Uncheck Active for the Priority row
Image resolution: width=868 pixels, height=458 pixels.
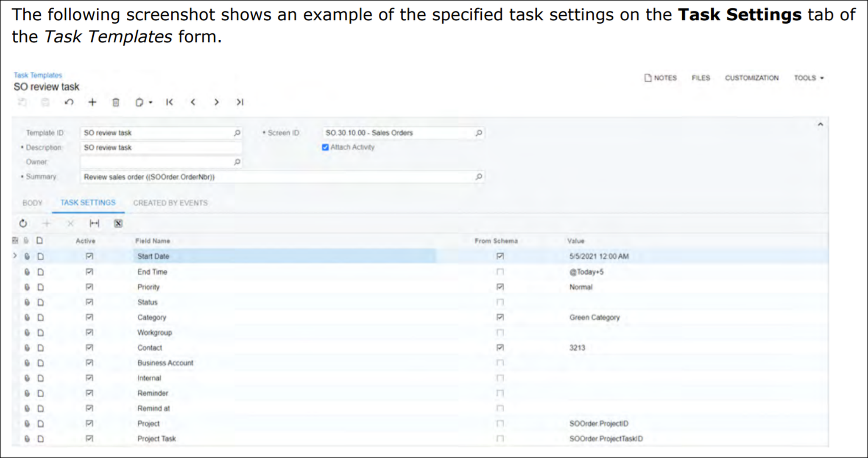89,287
